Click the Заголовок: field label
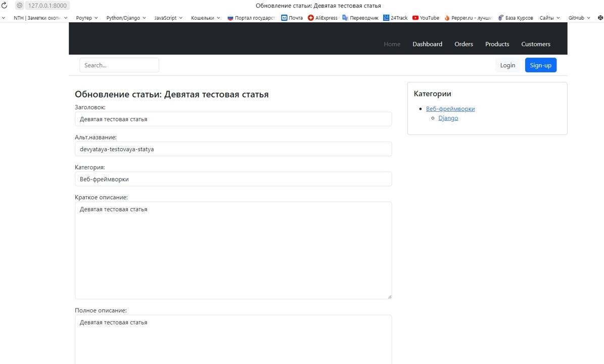This screenshot has width=604, height=364. point(90,107)
